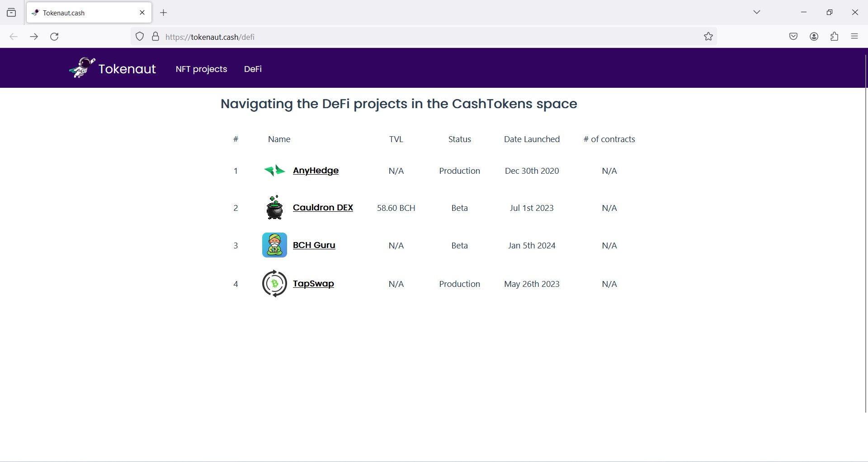Select the DeFi navigation item
The image size is (868, 462).
253,69
